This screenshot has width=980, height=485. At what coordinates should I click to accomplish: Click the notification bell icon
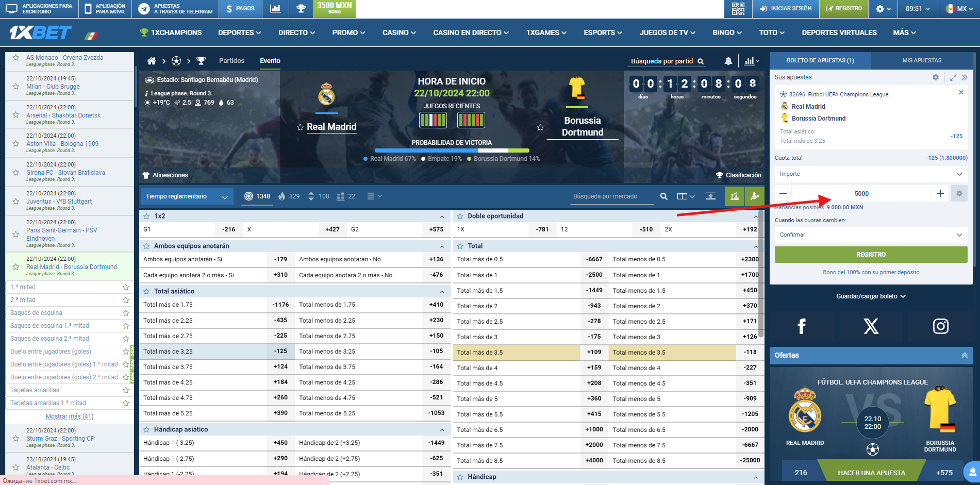[728, 61]
